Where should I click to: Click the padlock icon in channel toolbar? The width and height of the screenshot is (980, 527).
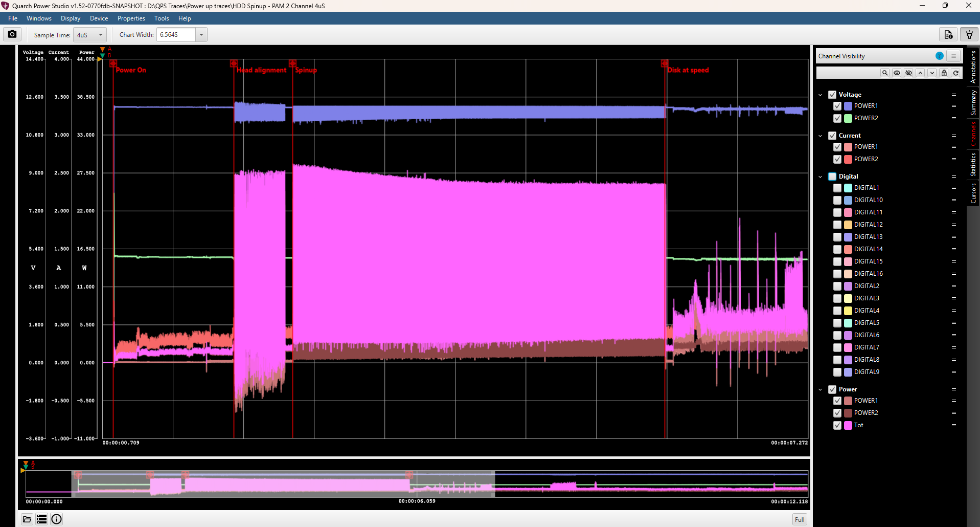pyautogui.click(x=944, y=73)
